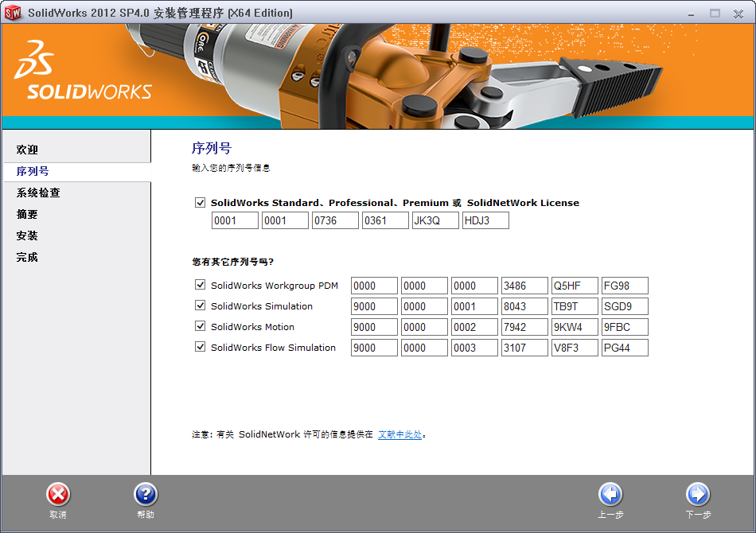
Task: Click Motion field containing 0002
Action: coord(474,327)
